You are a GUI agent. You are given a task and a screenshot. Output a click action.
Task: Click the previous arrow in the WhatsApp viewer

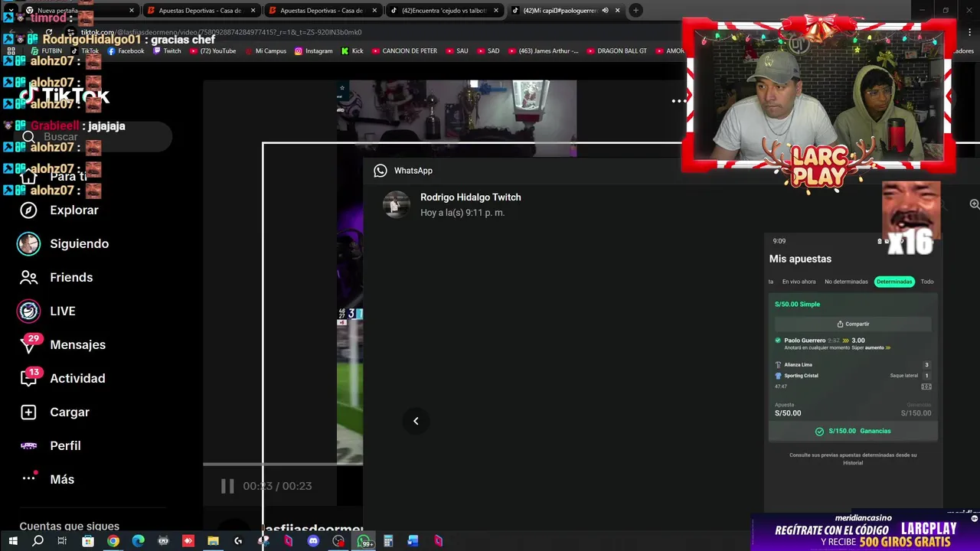[416, 421]
